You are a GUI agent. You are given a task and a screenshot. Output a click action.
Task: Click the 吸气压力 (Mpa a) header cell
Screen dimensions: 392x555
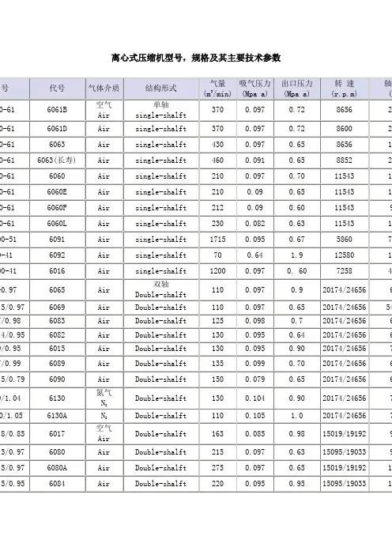pos(255,89)
